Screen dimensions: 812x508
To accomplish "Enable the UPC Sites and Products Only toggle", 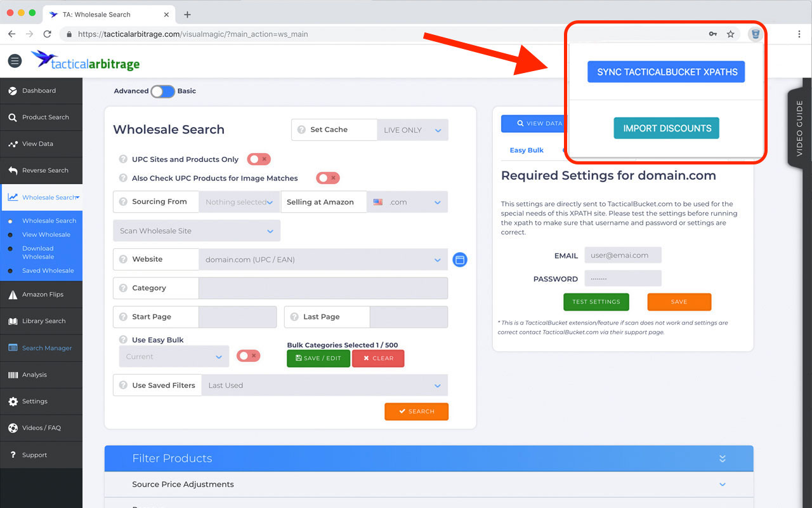I will [x=258, y=159].
